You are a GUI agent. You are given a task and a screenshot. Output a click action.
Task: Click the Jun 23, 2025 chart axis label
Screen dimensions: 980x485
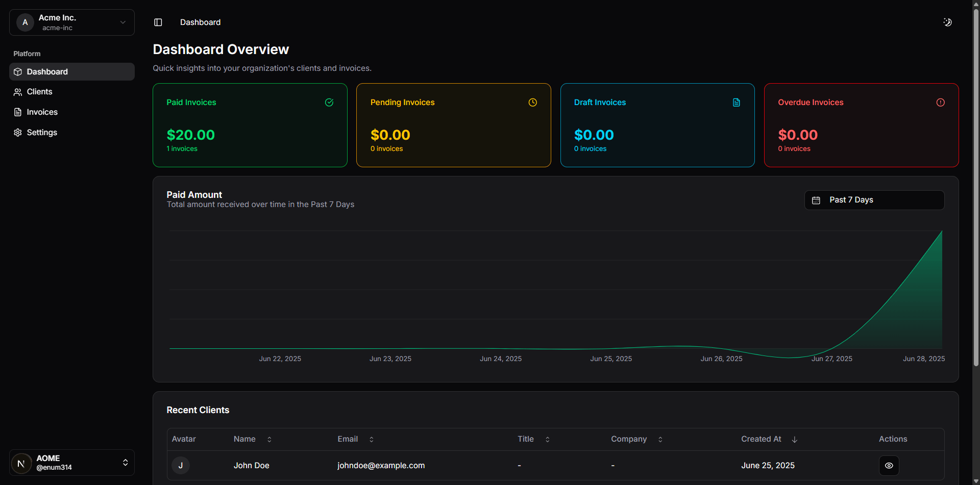click(390, 359)
